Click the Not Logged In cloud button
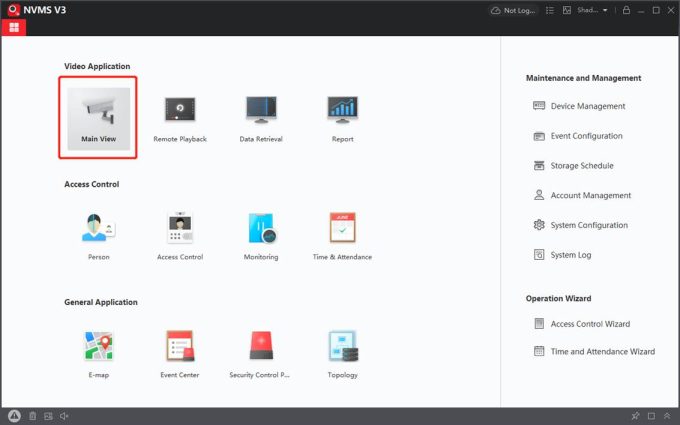The width and height of the screenshot is (680, 425). point(514,10)
